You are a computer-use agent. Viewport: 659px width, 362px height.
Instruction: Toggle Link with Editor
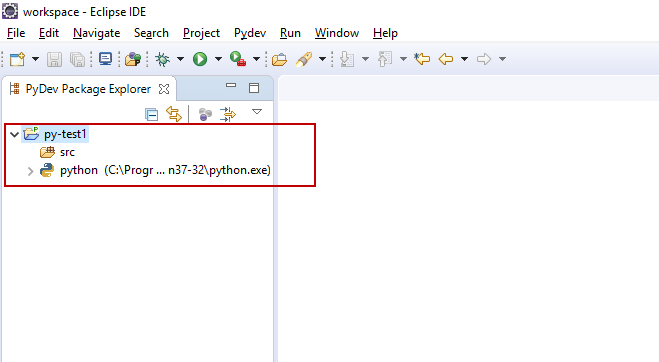tap(174, 114)
